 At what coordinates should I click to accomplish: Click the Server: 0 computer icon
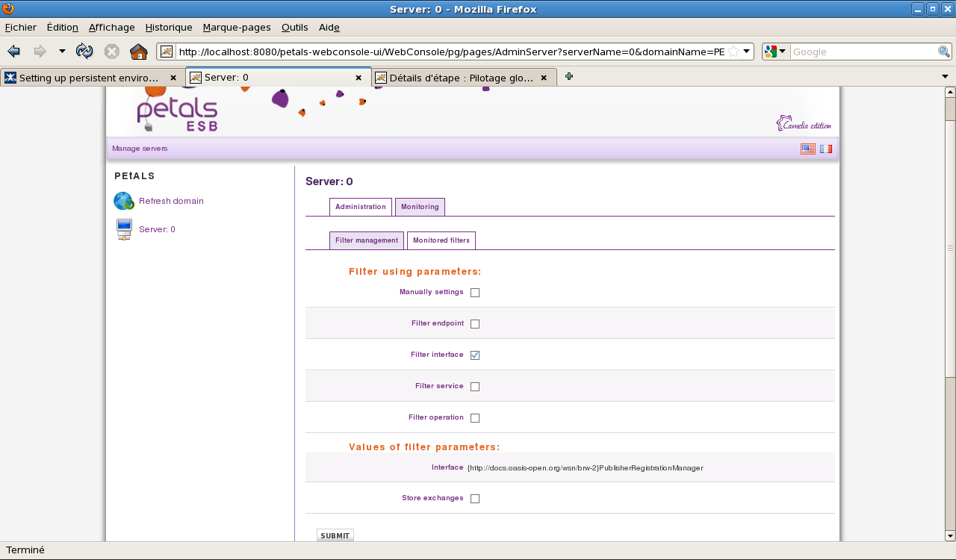(124, 229)
